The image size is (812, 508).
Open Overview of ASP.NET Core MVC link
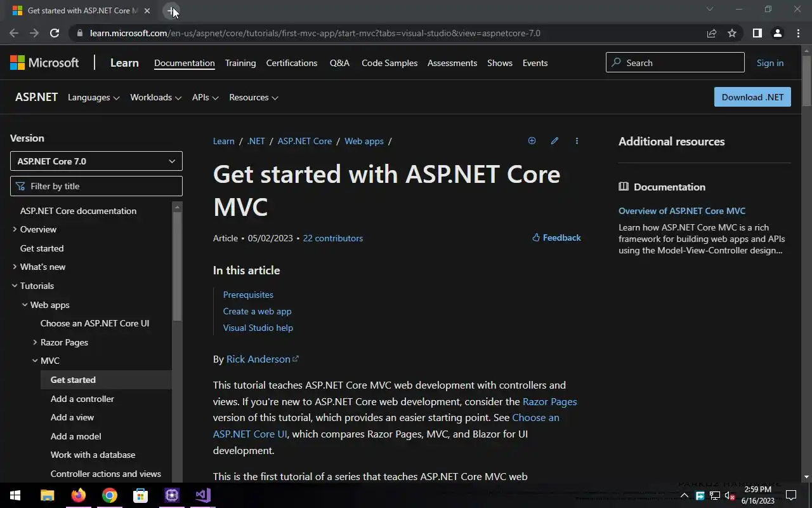[x=682, y=211]
